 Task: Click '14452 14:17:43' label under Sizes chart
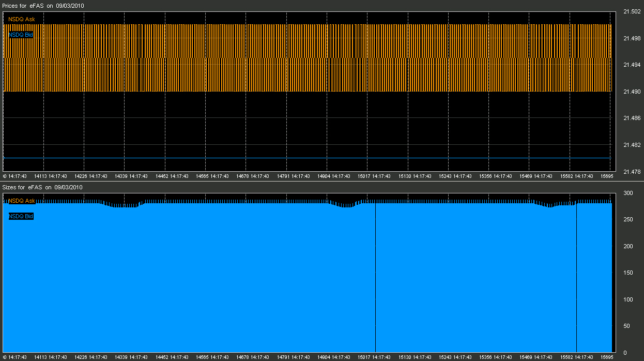point(172,357)
